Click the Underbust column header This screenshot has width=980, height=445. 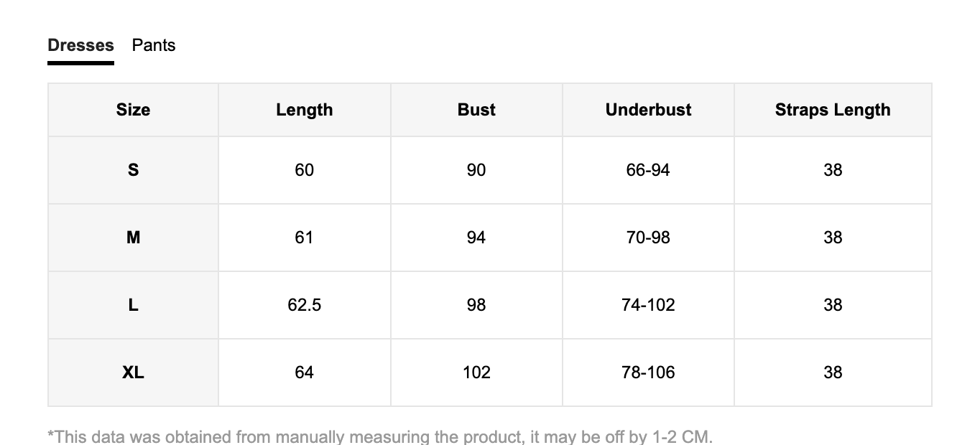648,110
